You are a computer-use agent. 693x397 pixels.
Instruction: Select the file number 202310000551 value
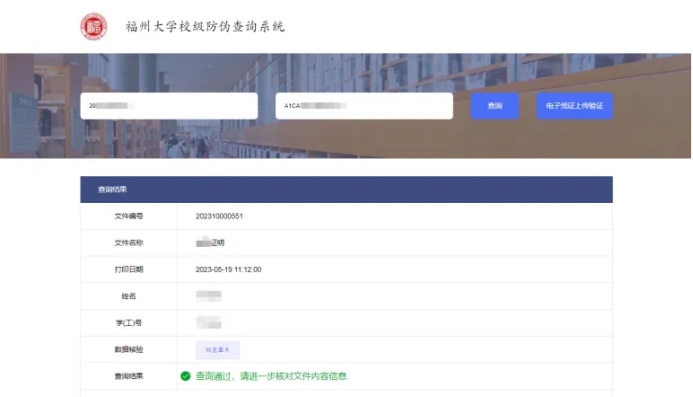point(219,216)
